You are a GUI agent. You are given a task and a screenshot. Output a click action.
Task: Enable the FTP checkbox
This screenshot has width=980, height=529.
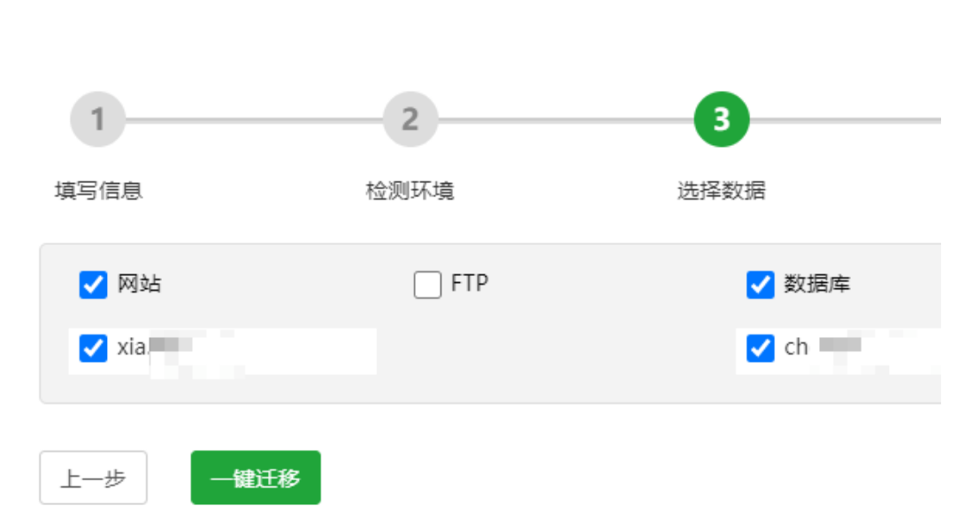point(427,285)
